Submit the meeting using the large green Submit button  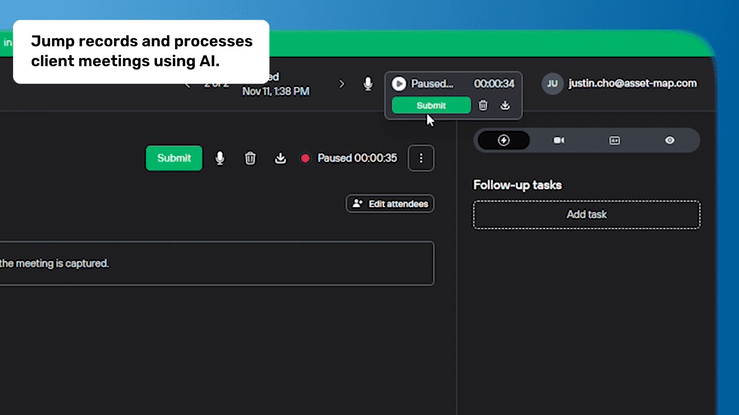coord(174,158)
